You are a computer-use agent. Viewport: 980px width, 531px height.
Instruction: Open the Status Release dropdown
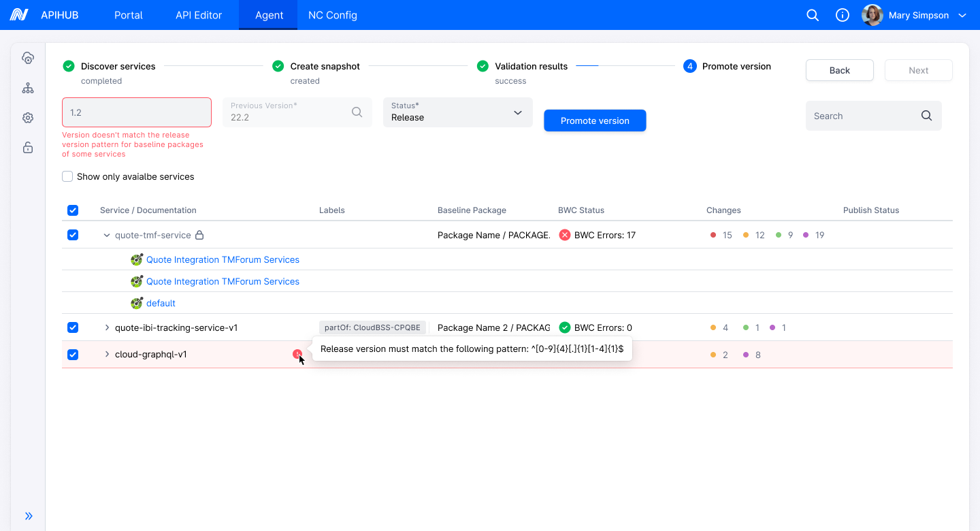pyautogui.click(x=458, y=112)
